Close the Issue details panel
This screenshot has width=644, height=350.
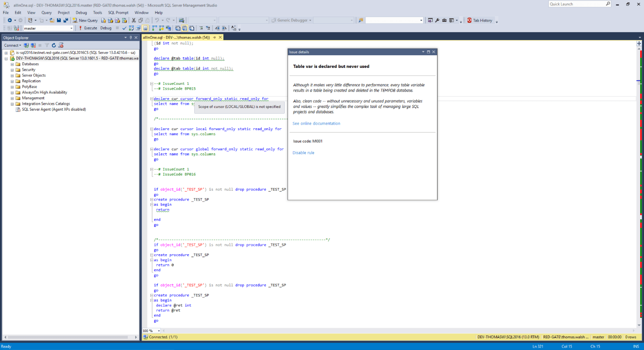pos(434,52)
